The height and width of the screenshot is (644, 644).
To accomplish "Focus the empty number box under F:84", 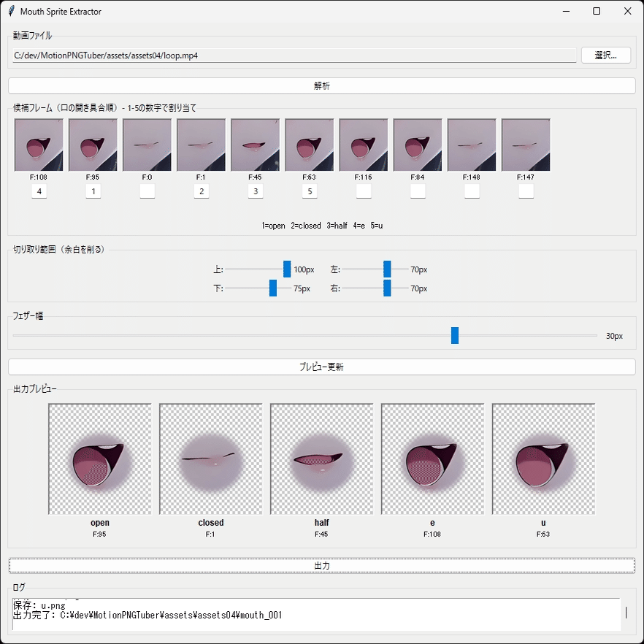I will 418,191.
